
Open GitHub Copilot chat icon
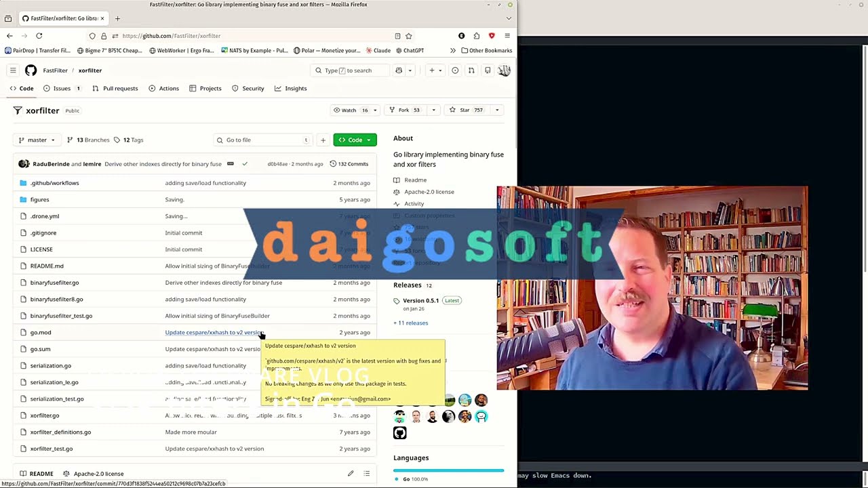399,70
